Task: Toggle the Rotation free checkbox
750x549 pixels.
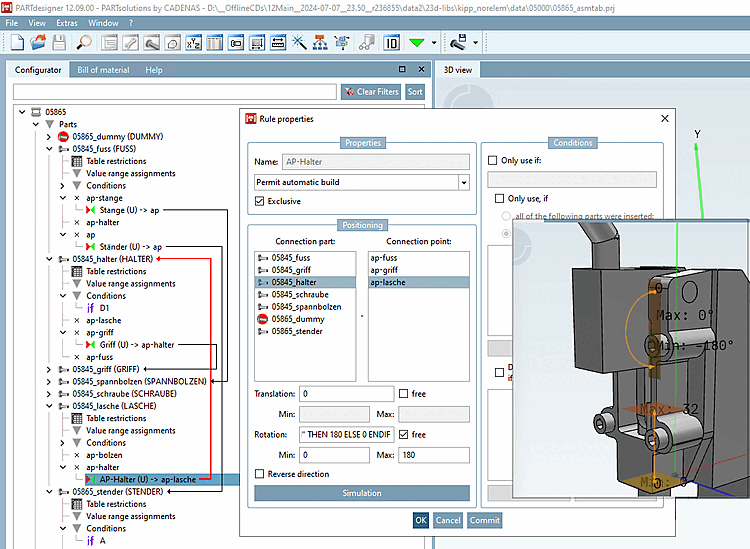Action: coord(404,435)
